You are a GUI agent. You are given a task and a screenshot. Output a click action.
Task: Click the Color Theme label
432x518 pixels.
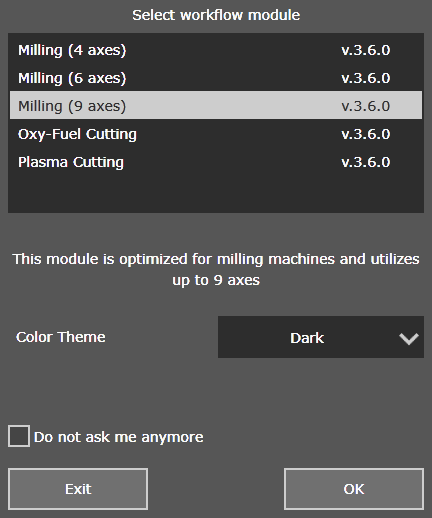[61, 337]
